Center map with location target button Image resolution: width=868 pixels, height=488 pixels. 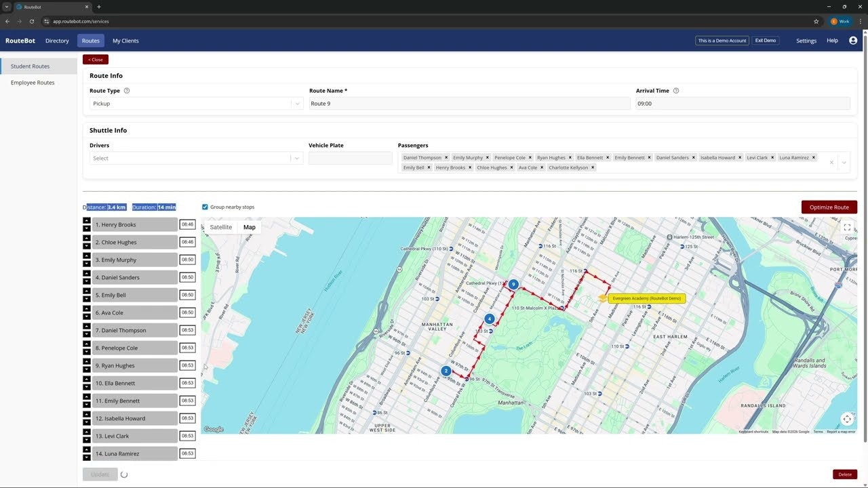847,419
